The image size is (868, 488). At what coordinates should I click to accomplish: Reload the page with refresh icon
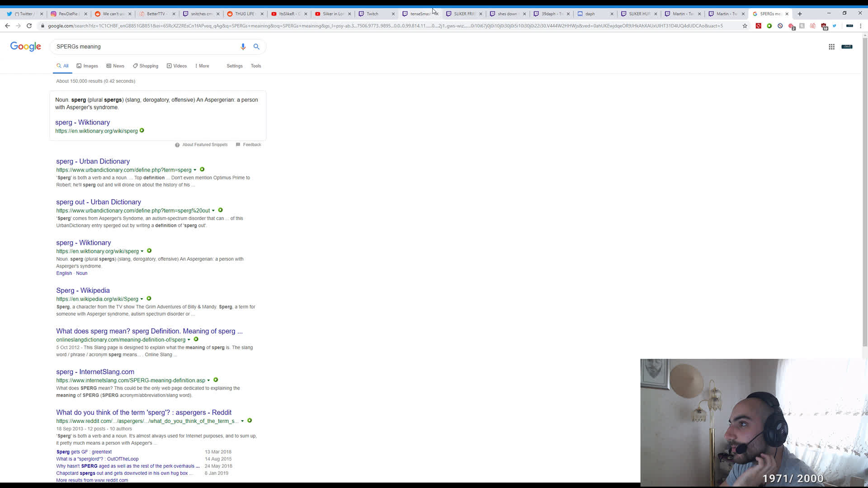[29, 26]
